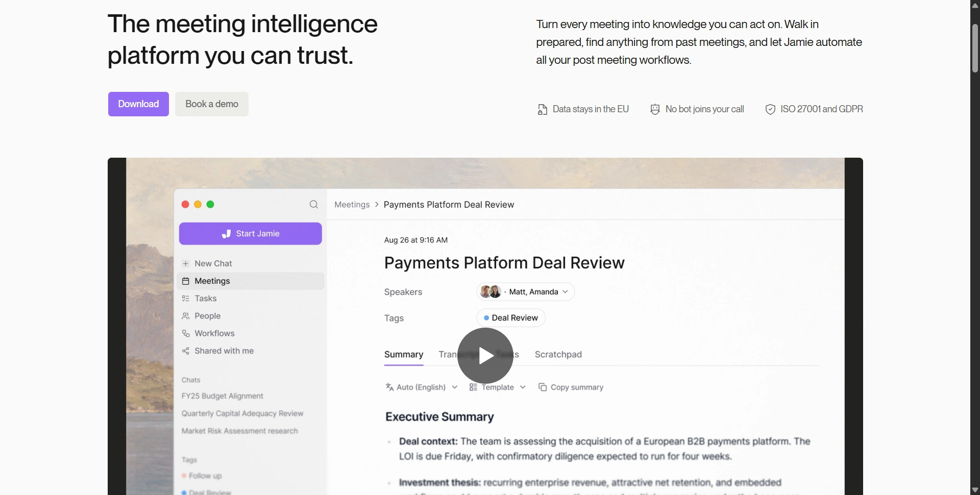This screenshot has width=980, height=495.
Task: Click the Copy summary icon
Action: pyautogui.click(x=543, y=387)
